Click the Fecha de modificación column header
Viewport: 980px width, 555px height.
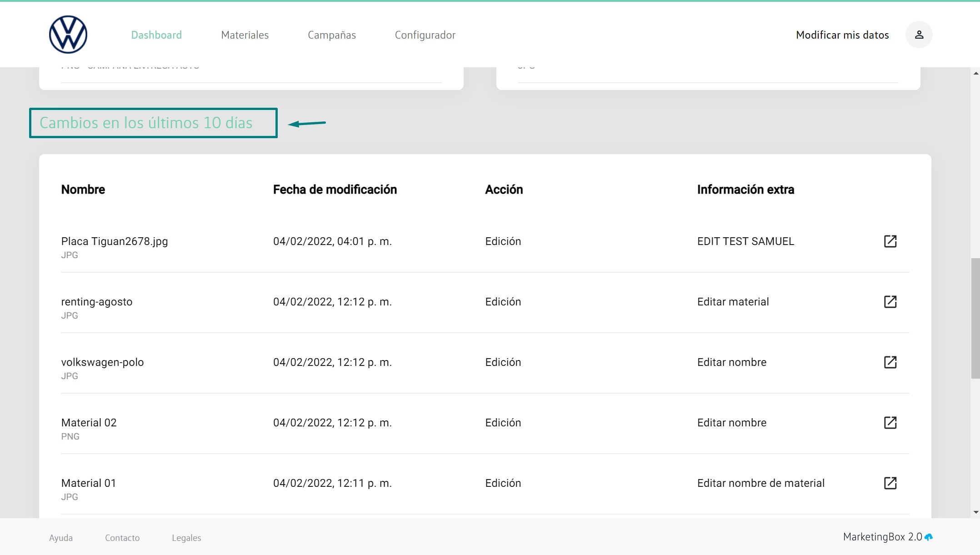(335, 190)
